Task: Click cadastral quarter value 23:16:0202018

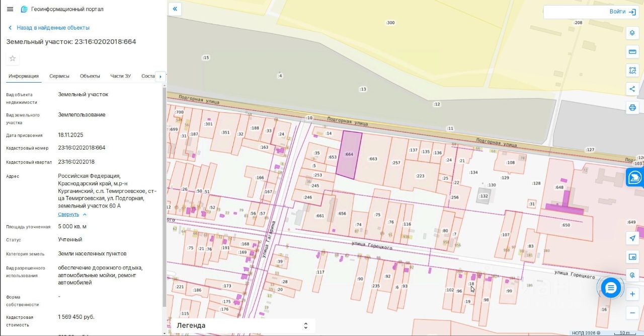Action: click(x=76, y=162)
